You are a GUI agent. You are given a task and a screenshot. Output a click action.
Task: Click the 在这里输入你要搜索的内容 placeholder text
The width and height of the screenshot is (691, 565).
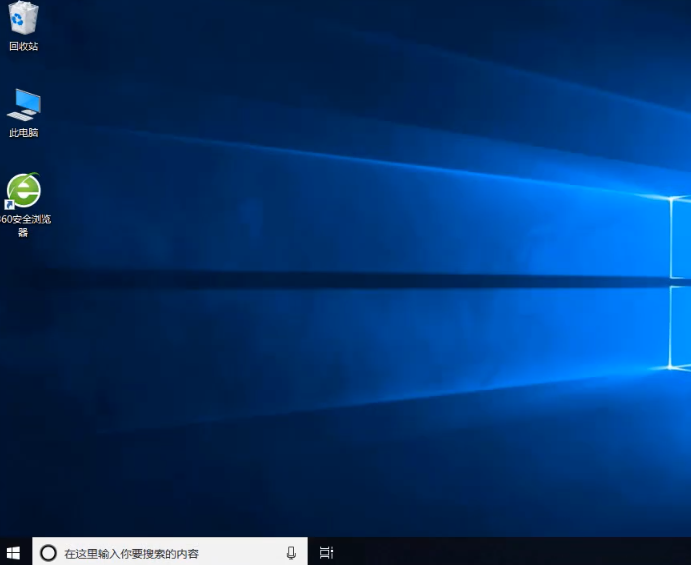coord(131,553)
